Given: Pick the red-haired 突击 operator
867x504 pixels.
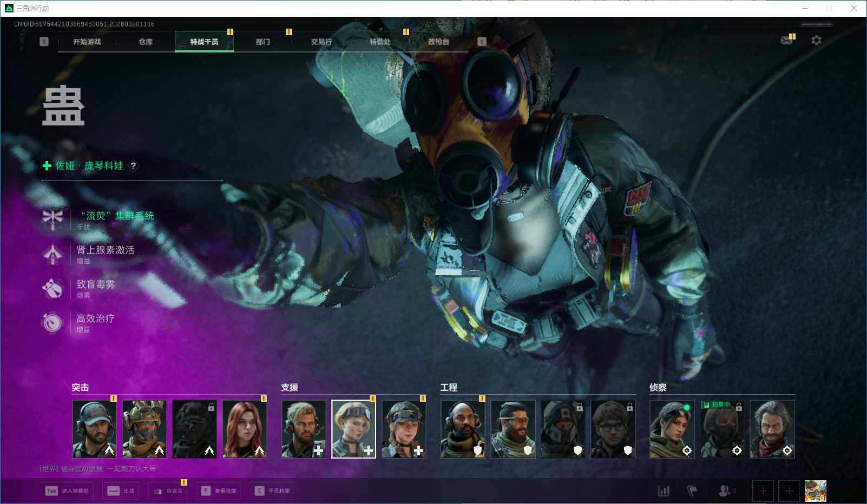Looking at the screenshot, I should tap(245, 429).
